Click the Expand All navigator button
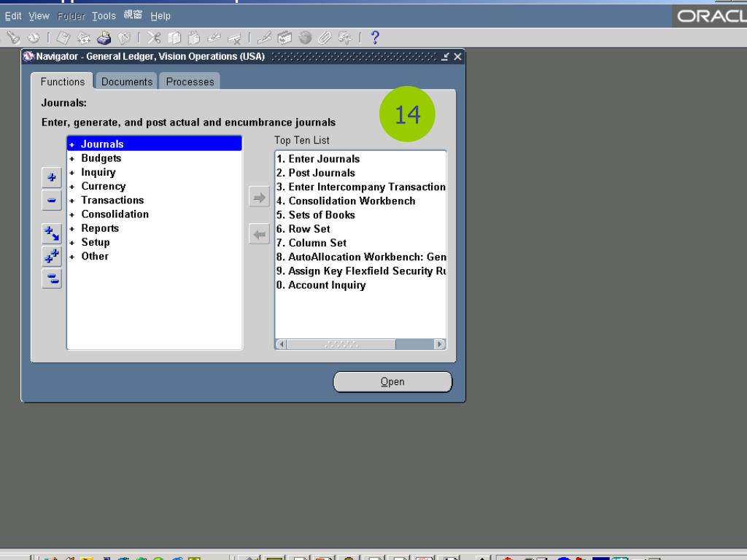The width and height of the screenshot is (747, 560). point(52,256)
